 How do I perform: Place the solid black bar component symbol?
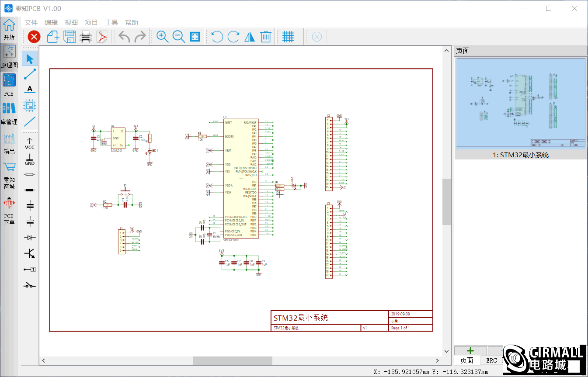click(30, 190)
